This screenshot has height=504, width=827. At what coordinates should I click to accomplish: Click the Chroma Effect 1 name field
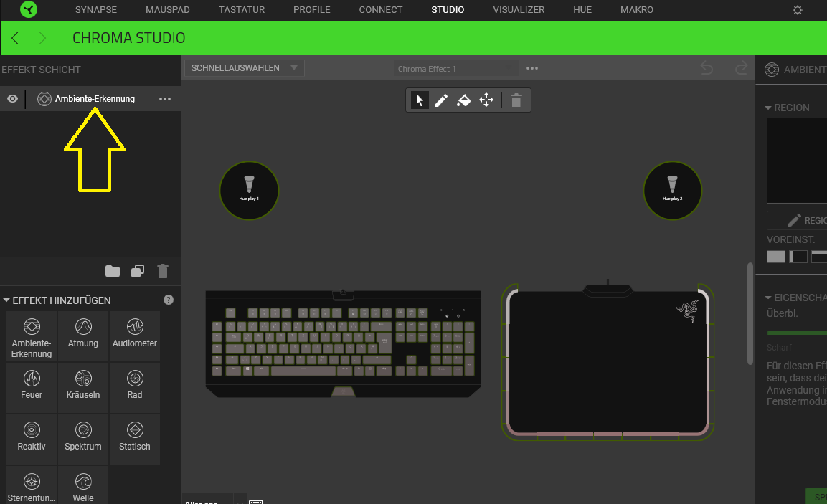(456, 69)
